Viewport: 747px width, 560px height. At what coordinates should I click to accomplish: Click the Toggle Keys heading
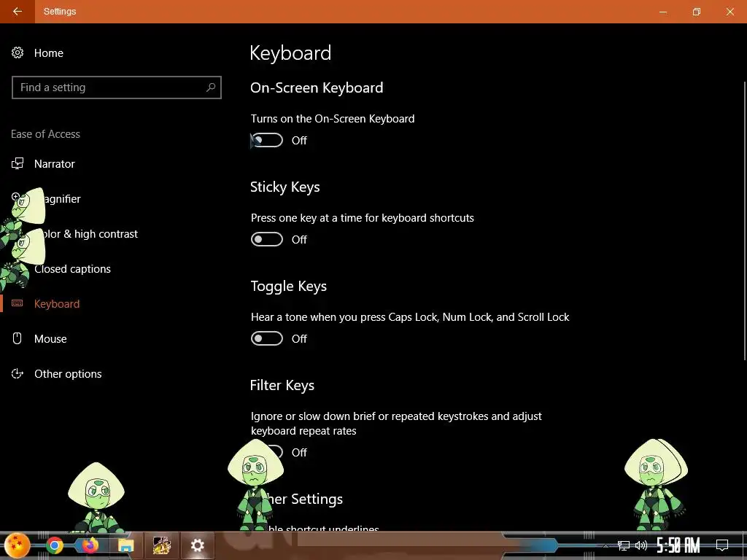point(289,286)
